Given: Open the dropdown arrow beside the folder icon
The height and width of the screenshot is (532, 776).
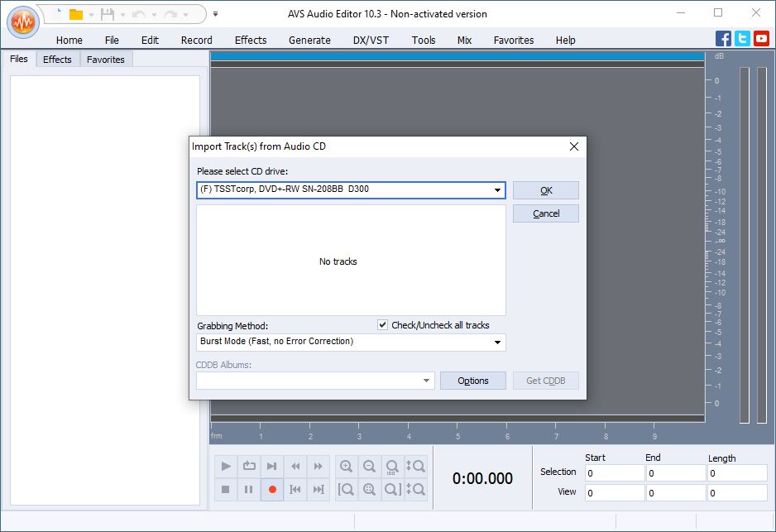Looking at the screenshot, I should pos(91,15).
